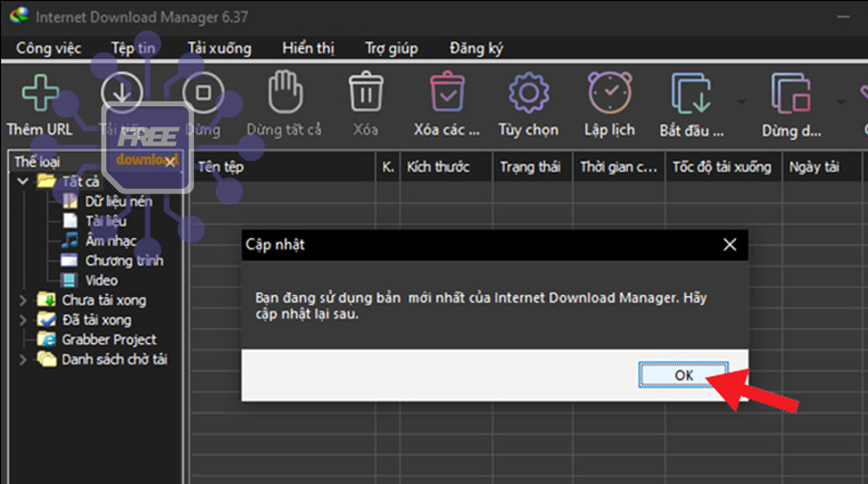Viewport: 868px width, 484px height.
Task: Sort by the Tên tệp column header
Action: tap(284, 167)
